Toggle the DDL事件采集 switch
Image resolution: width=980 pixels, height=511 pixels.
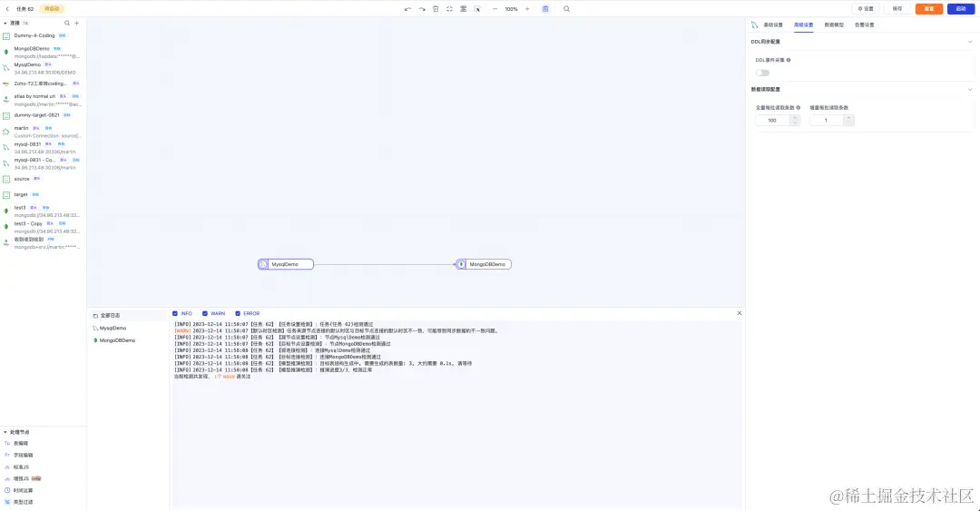coord(762,73)
